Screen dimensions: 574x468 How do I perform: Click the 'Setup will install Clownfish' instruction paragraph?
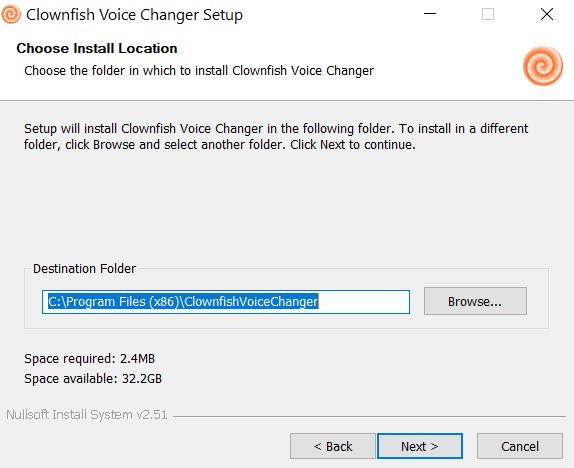(276, 137)
